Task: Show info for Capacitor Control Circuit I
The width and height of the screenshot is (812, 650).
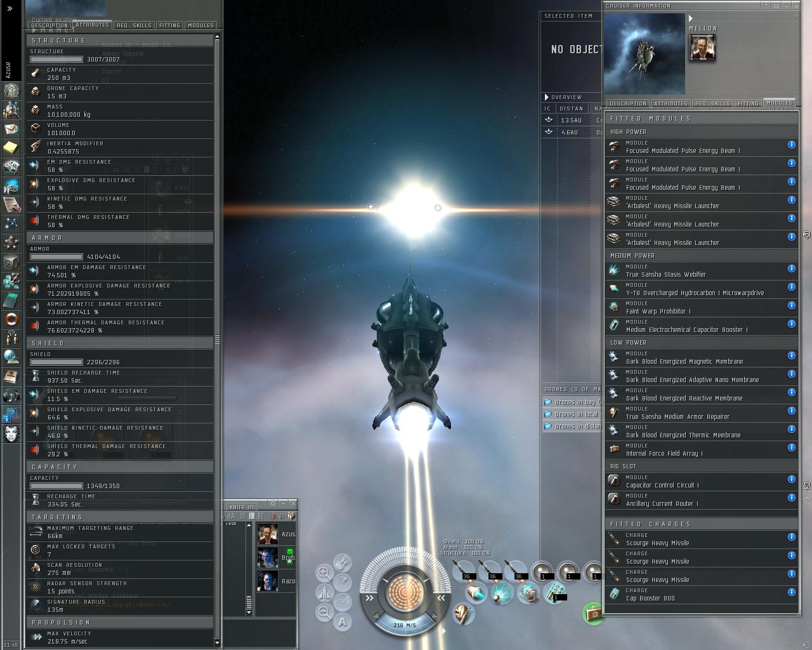Action: coord(792,479)
